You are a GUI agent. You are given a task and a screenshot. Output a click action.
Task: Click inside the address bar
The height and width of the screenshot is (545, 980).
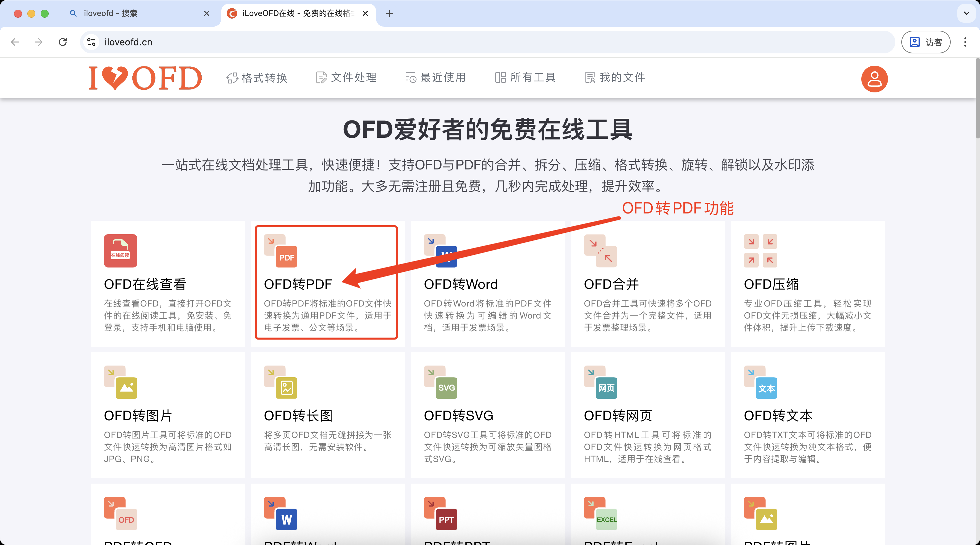point(304,42)
